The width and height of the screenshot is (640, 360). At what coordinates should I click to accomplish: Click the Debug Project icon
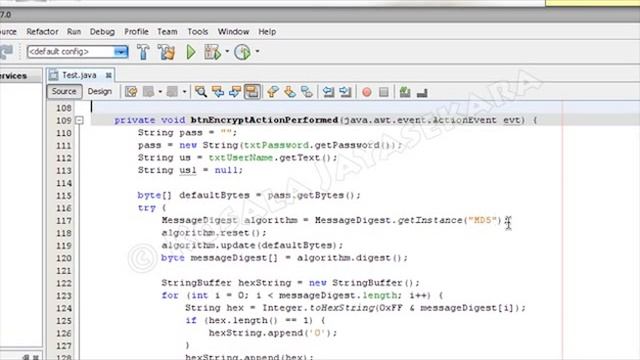pyautogui.click(x=212, y=52)
